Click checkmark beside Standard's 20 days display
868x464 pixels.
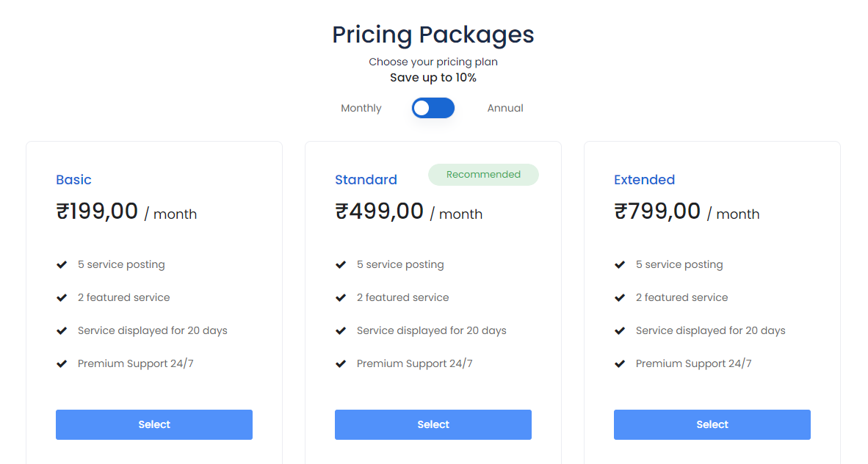(341, 330)
